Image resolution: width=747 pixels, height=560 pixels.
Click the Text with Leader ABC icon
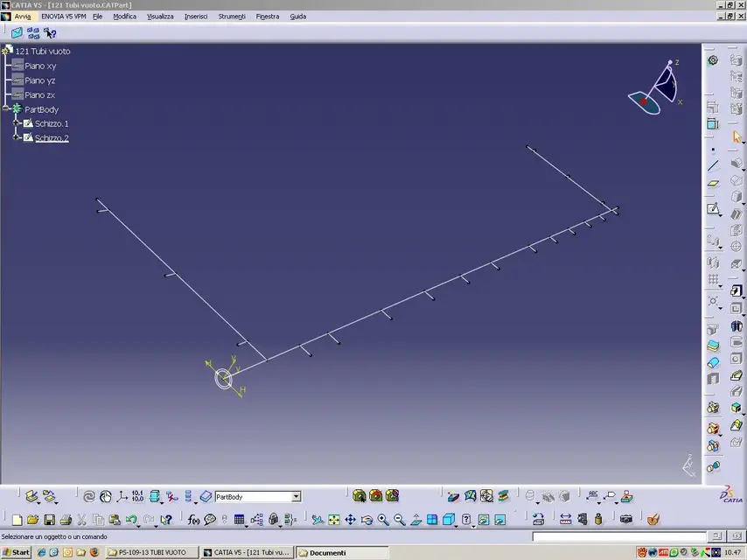[593, 496]
